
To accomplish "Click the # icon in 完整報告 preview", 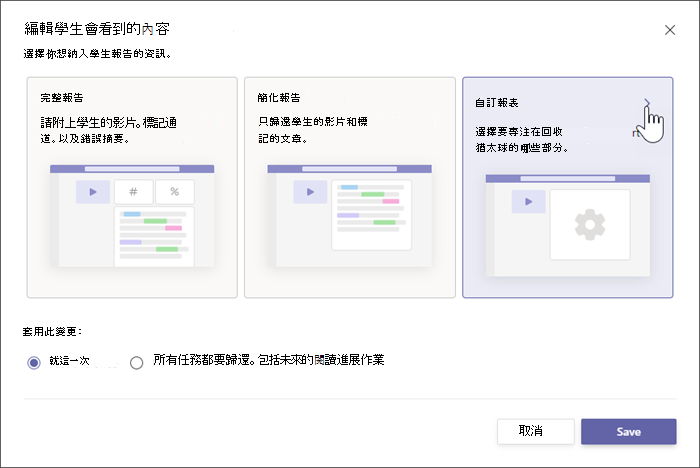I will click(x=133, y=192).
